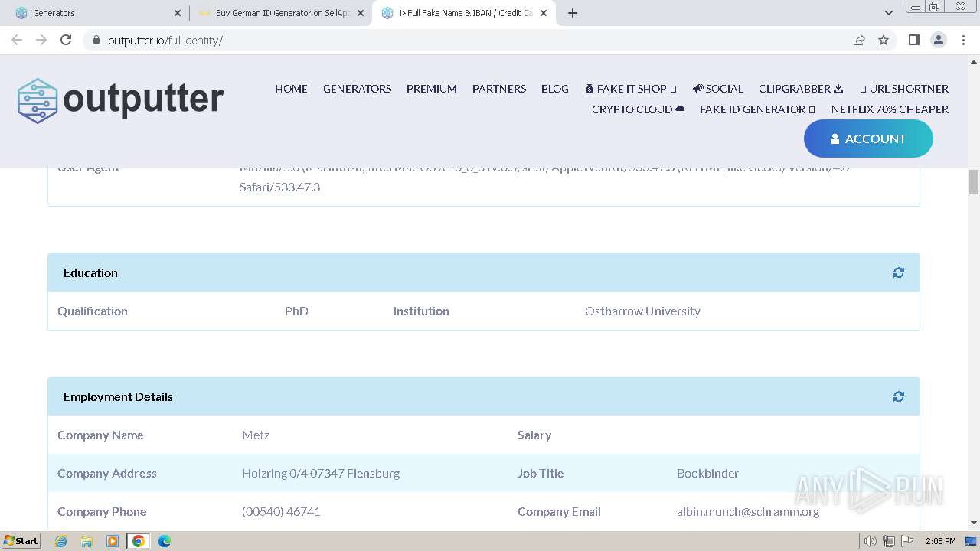Open the network tray icon
The height and width of the screenshot is (551, 980).
tap(889, 541)
